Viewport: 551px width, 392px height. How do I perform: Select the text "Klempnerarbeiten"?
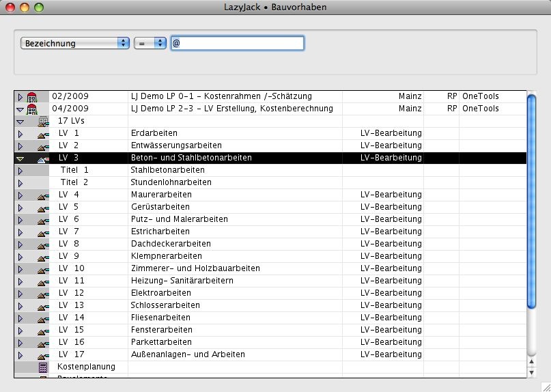tap(166, 256)
